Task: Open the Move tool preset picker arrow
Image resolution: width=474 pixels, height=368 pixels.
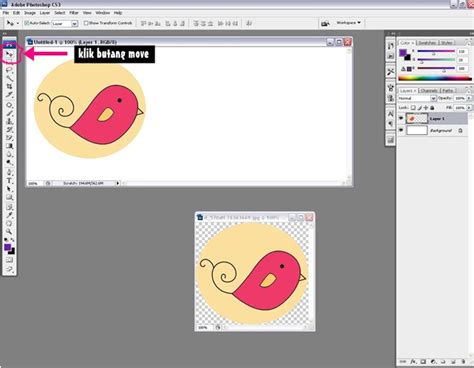Action: pos(18,23)
